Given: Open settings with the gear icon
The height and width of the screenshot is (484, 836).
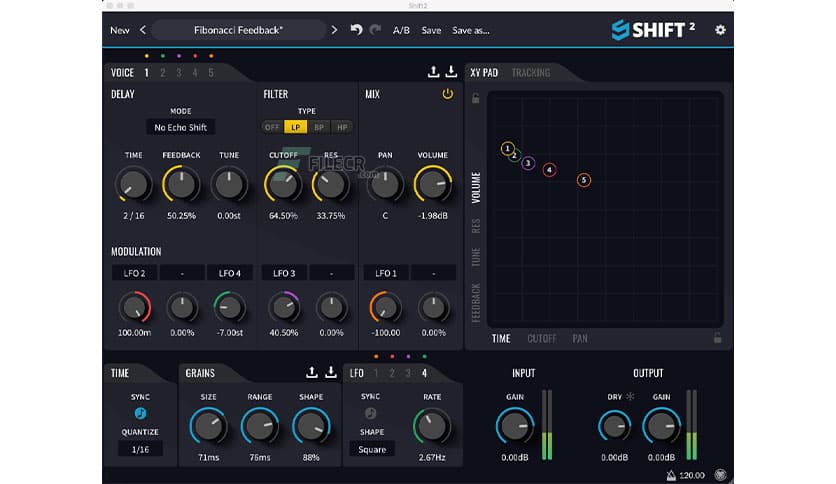Looking at the screenshot, I should (720, 30).
